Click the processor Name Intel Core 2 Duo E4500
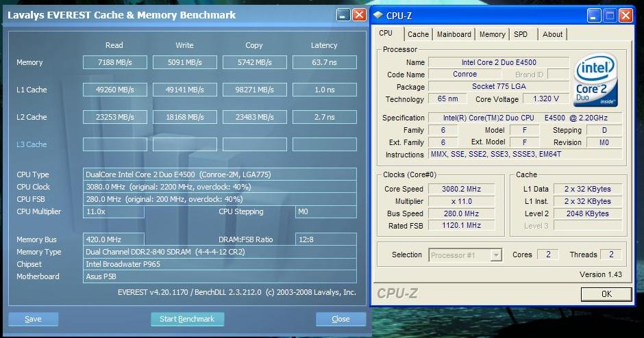Viewport: 644px width, 338px height. [499, 62]
